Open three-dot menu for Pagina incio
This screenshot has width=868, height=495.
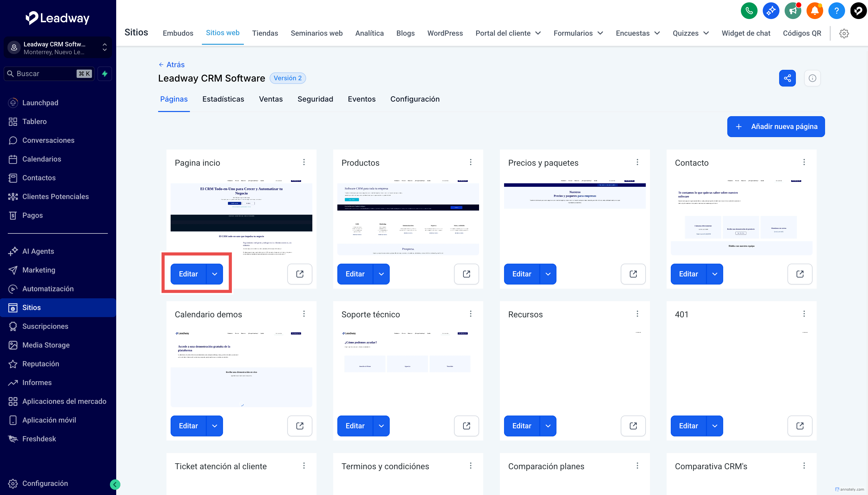pos(304,162)
